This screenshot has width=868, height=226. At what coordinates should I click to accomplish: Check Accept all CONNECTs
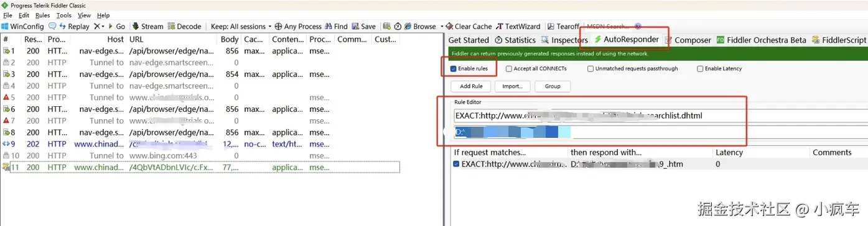pos(509,69)
